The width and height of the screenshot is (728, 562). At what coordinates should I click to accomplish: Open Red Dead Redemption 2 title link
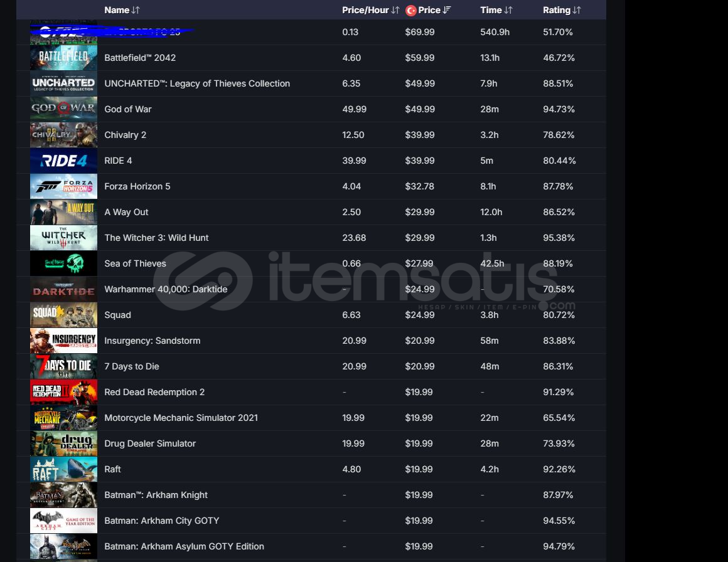coord(154,392)
